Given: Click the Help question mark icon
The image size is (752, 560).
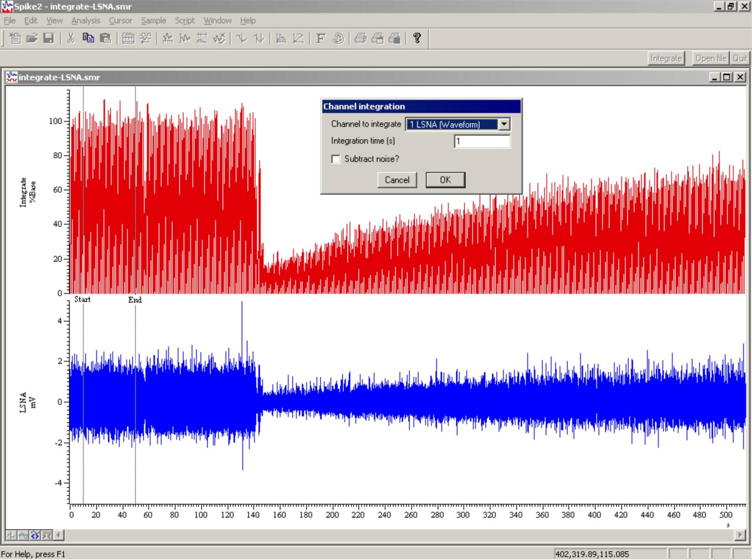Looking at the screenshot, I should coord(417,38).
